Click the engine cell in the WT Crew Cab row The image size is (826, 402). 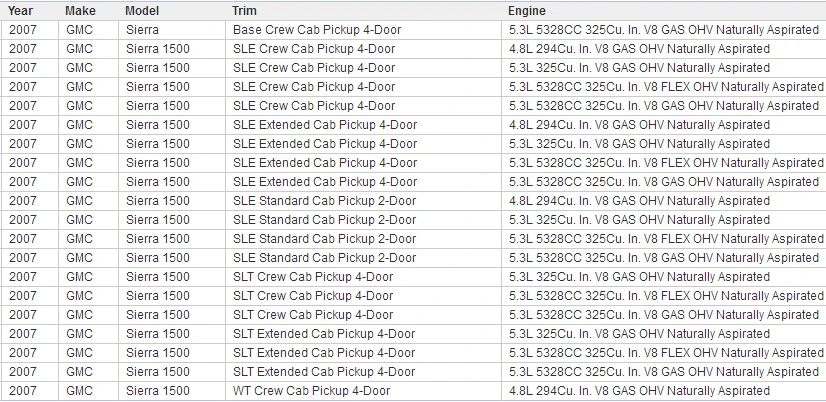pos(664,391)
